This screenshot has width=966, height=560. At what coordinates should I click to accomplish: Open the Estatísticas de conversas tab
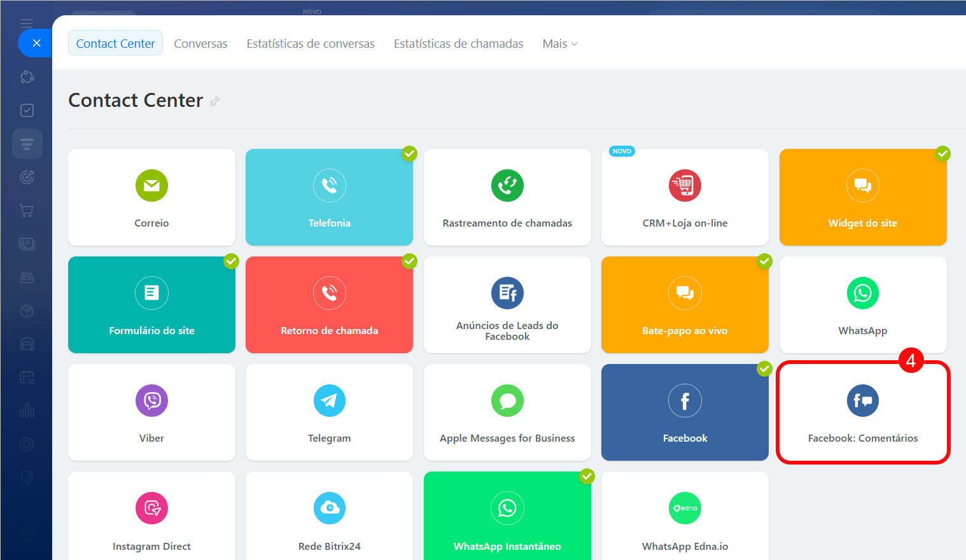(311, 43)
